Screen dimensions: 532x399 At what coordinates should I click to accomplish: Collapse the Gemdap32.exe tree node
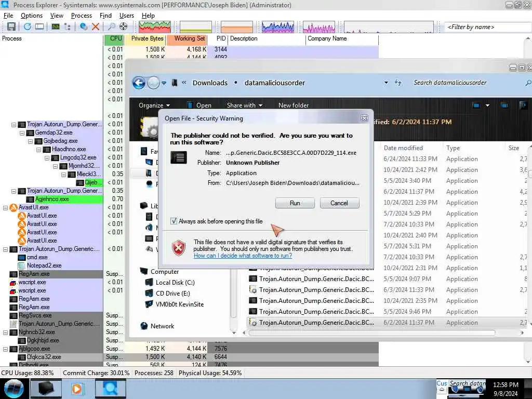(22, 132)
